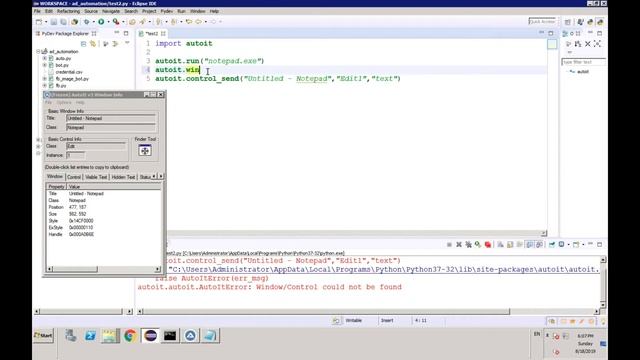Open the Package Explorer View Menu triangle
Image resolution: width=640 pixels, height=360 pixels.
127,43
